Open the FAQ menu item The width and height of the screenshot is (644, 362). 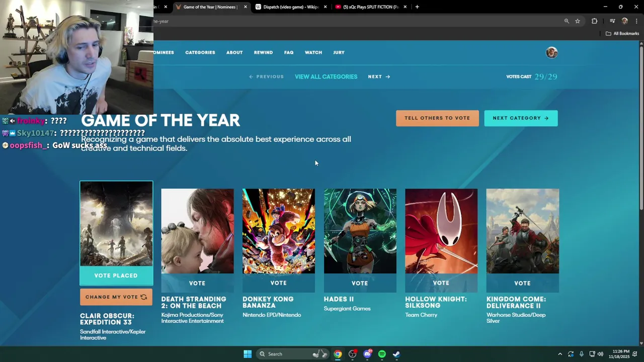pyautogui.click(x=289, y=52)
